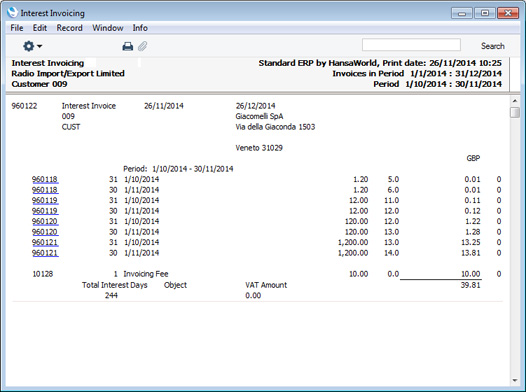Open invoice 960118 dated 1/10/2014
Image resolution: width=526 pixels, height=392 pixels.
[x=45, y=179]
